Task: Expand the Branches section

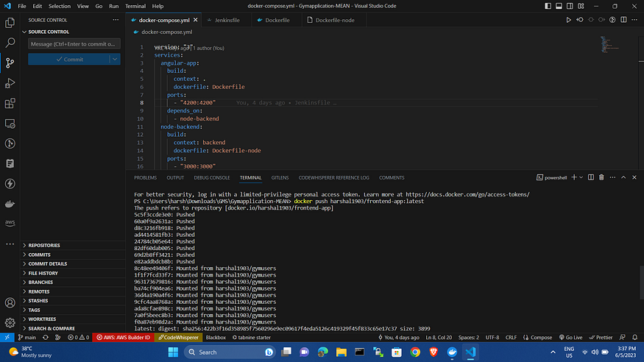Action: tap(73, 283)
